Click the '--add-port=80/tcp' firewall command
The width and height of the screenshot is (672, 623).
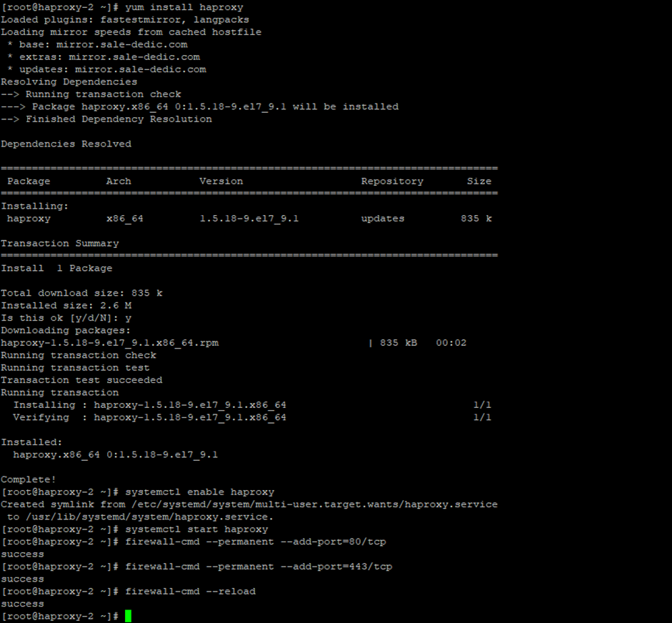pos(256,542)
